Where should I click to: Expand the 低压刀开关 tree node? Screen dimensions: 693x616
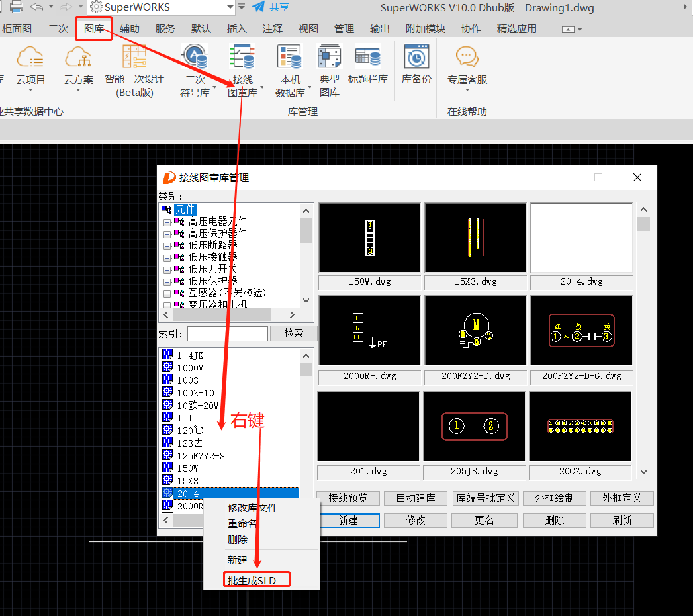coord(167,269)
